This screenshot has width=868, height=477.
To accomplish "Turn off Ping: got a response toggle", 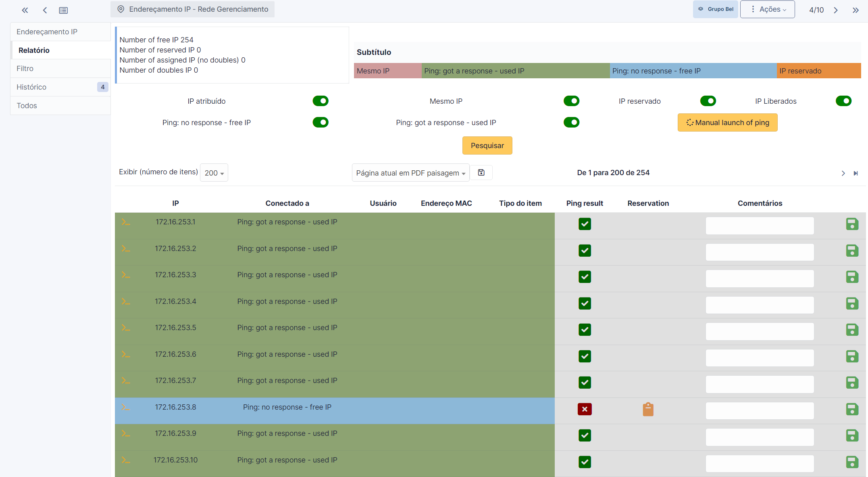I will pyautogui.click(x=571, y=122).
